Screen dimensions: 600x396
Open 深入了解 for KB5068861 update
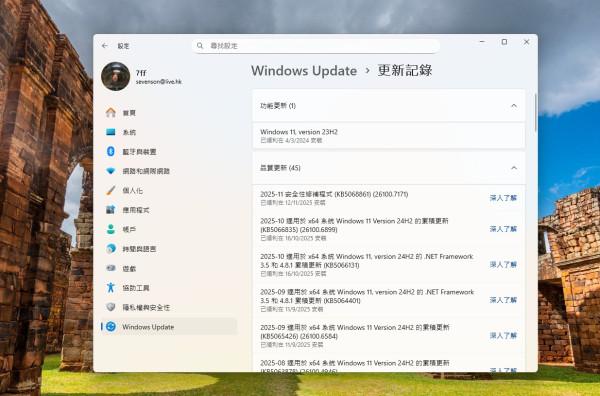pyautogui.click(x=503, y=198)
